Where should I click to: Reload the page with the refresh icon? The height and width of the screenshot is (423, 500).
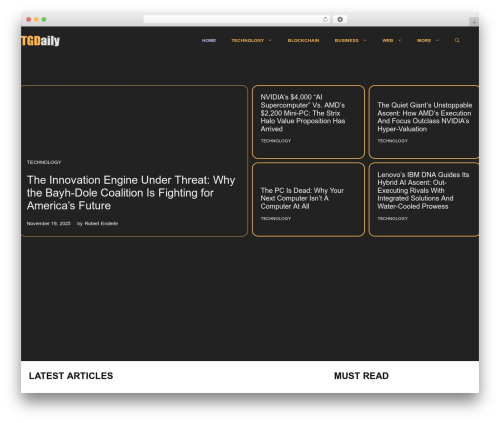click(x=325, y=19)
